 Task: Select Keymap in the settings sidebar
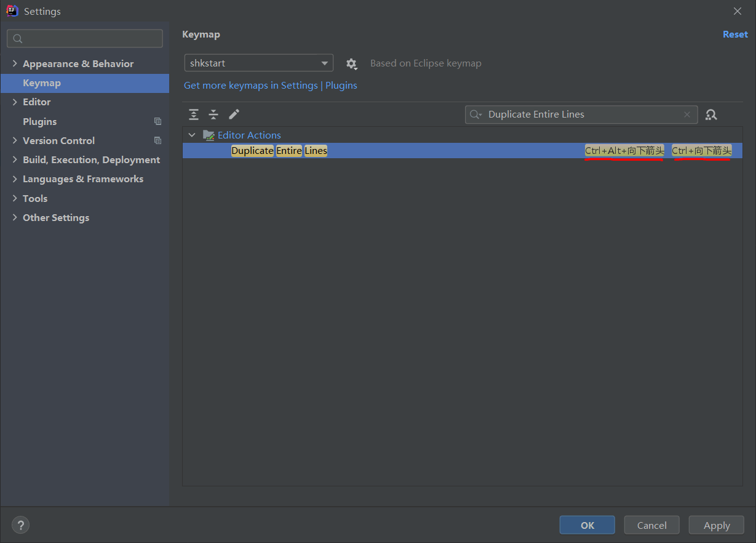point(85,83)
